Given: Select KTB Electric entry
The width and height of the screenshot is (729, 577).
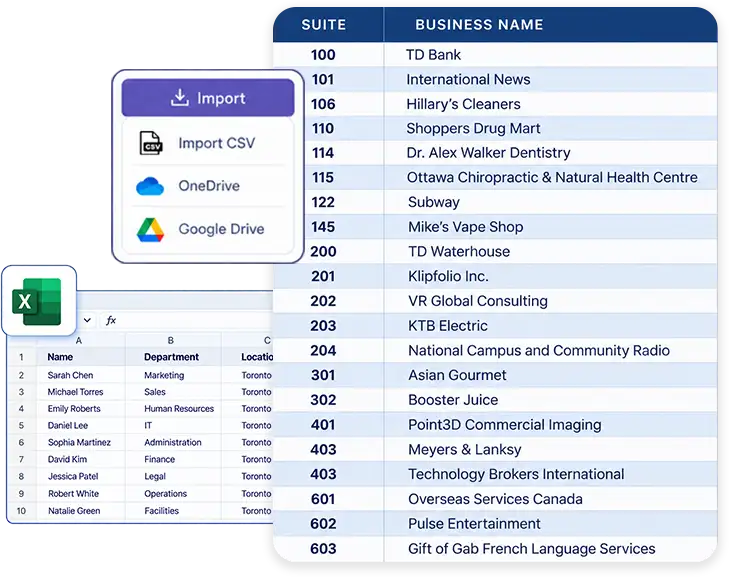Looking at the screenshot, I should click(448, 326).
